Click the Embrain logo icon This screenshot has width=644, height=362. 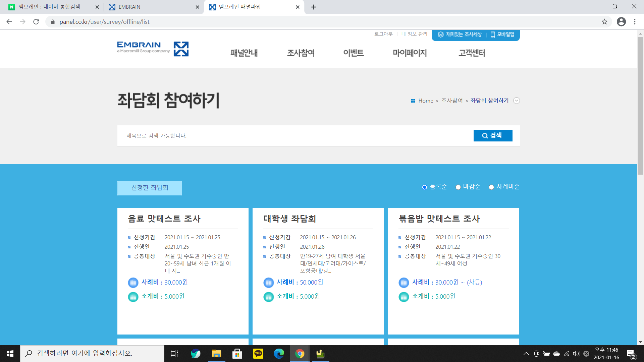point(181,49)
